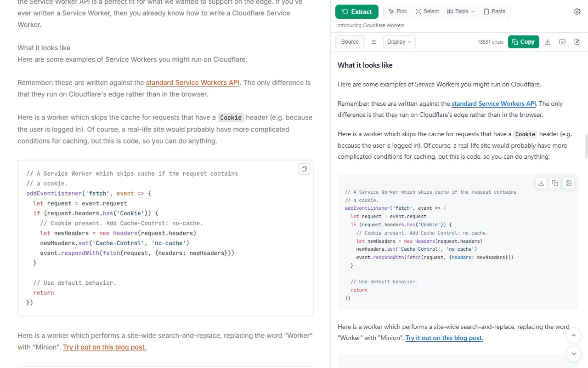
Task: Click '// Cookie present.' comment in extractor code
Action: (x=422, y=233)
